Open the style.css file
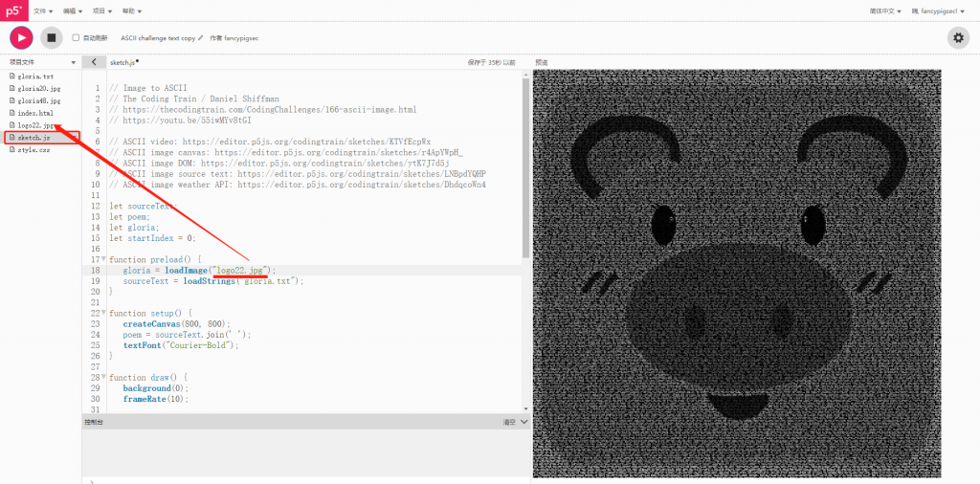The image size is (980, 484). click(x=34, y=150)
